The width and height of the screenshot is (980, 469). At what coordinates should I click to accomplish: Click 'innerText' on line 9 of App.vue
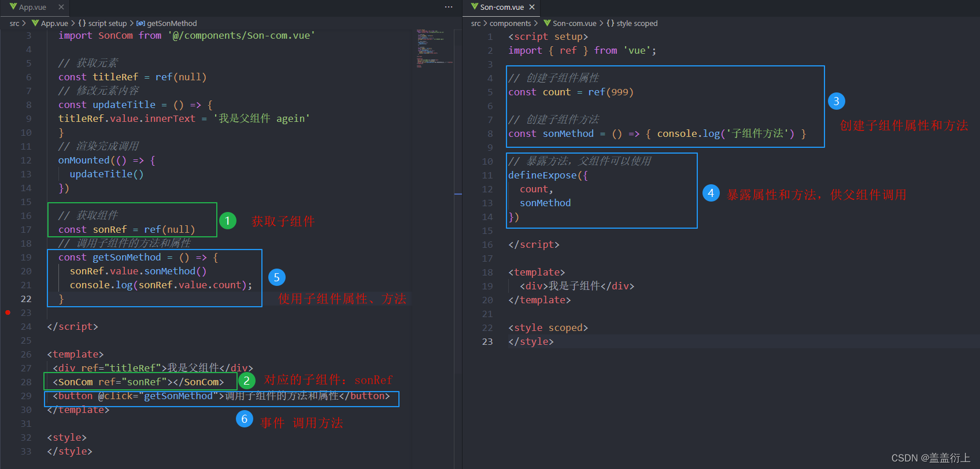170,118
